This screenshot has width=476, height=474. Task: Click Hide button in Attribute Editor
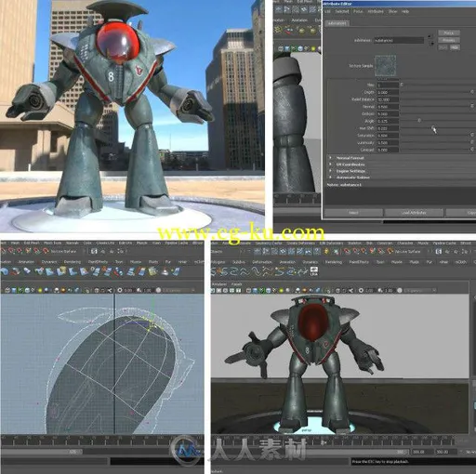pos(456,47)
